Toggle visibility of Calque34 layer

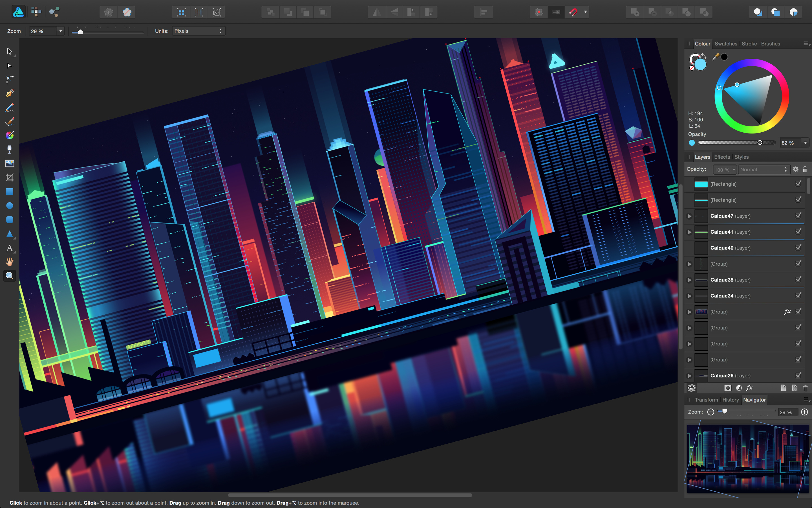click(798, 295)
